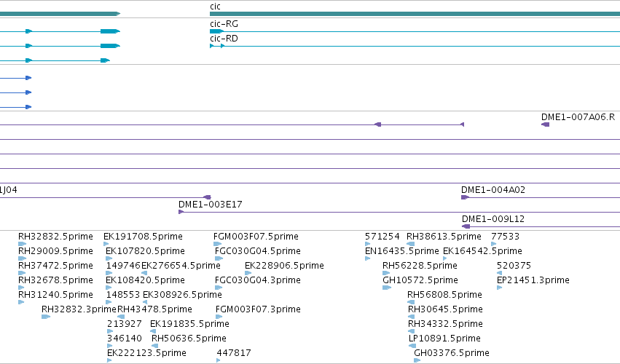Viewport: 620px width, 364px height.
Task: Select the RH32832.3prime EST label
Action: (x=79, y=309)
